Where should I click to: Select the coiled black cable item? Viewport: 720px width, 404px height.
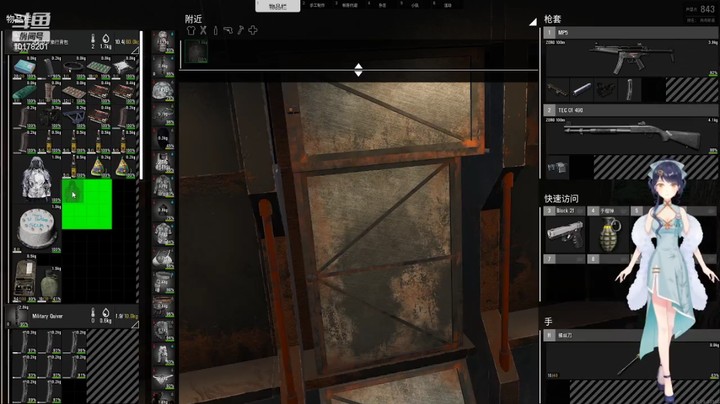pyautogui.click(x=74, y=68)
